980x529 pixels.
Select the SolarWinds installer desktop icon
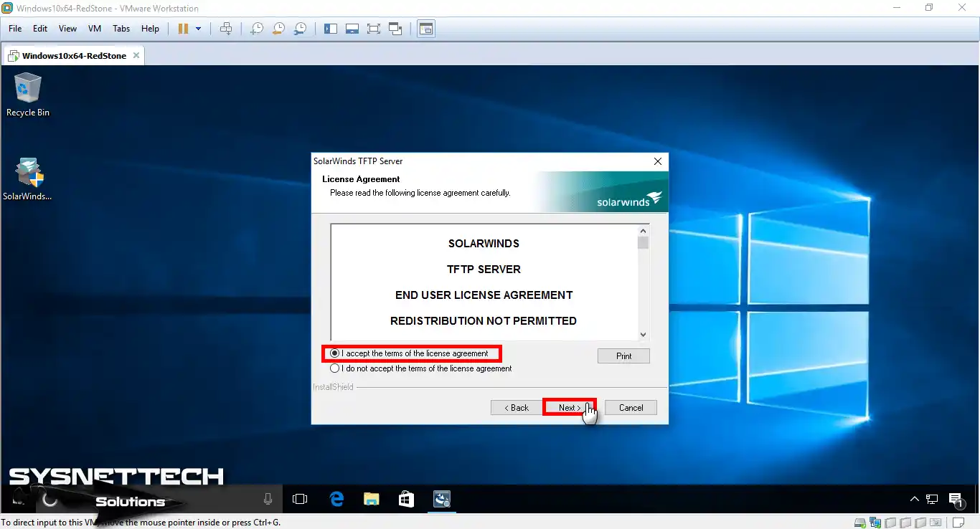pyautogui.click(x=28, y=179)
